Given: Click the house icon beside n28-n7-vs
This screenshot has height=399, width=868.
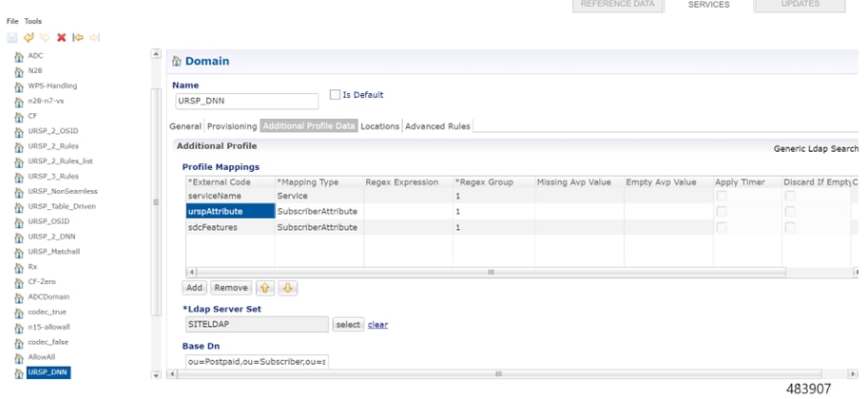Looking at the screenshot, I should pyautogui.click(x=19, y=102).
